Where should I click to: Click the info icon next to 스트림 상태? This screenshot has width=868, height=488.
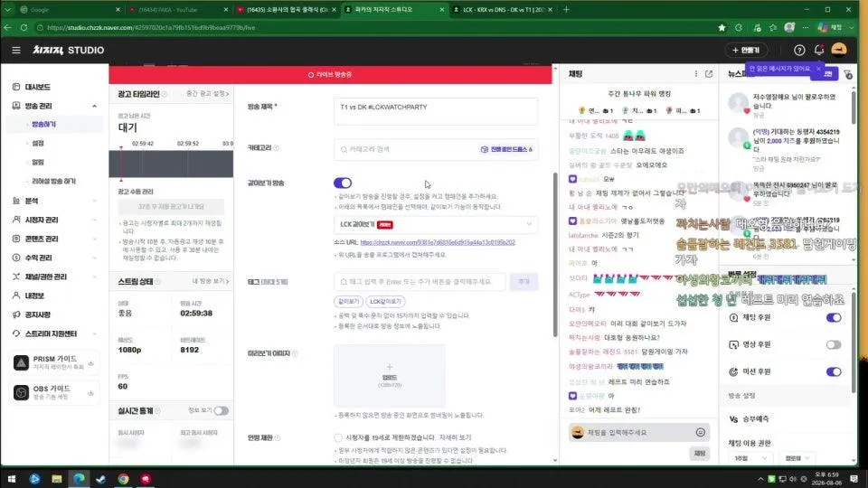pos(157,282)
